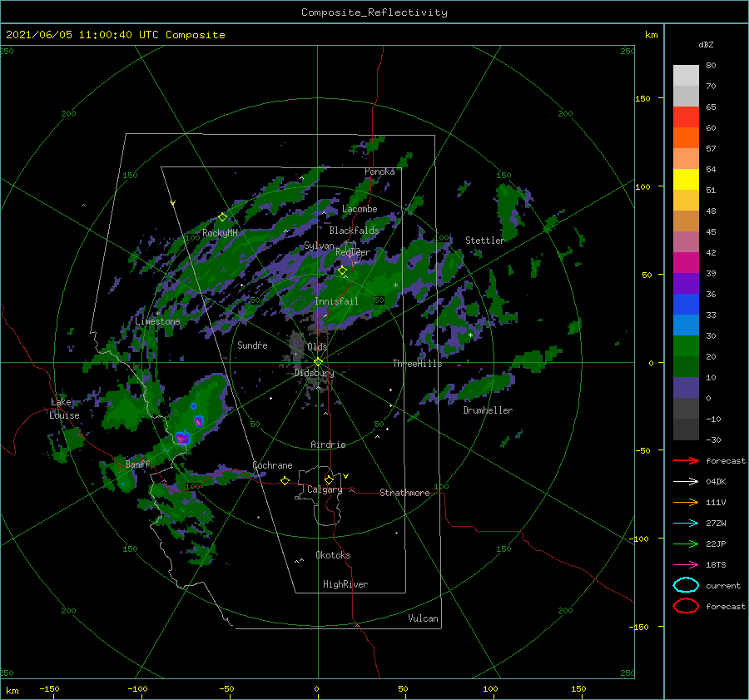
Task: Click the white 04DK arrow icon
Action: tap(686, 482)
